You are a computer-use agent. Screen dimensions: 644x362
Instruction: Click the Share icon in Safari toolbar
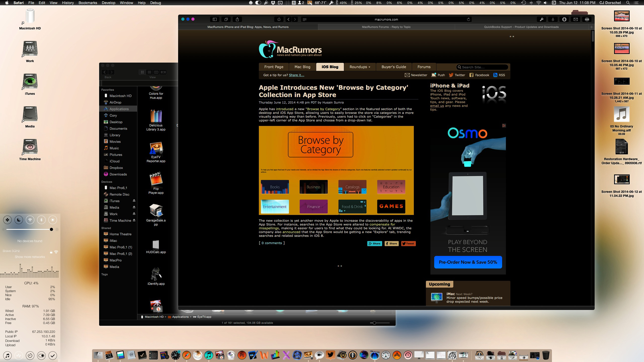[237, 19]
